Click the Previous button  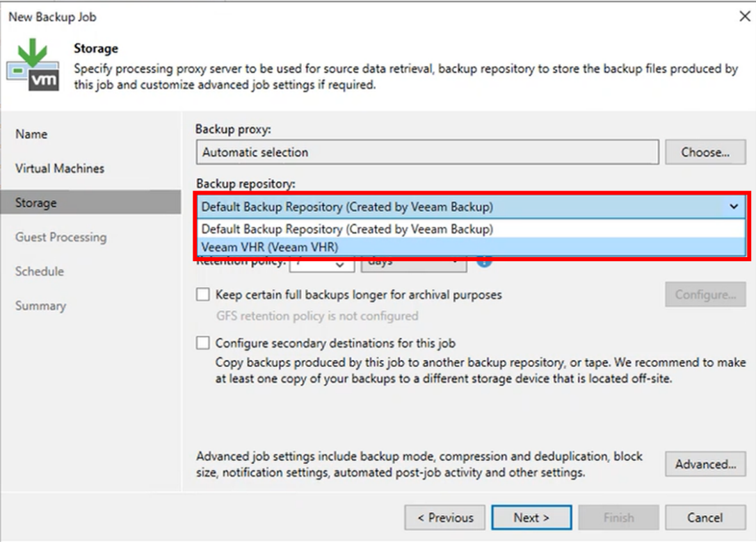(x=445, y=518)
